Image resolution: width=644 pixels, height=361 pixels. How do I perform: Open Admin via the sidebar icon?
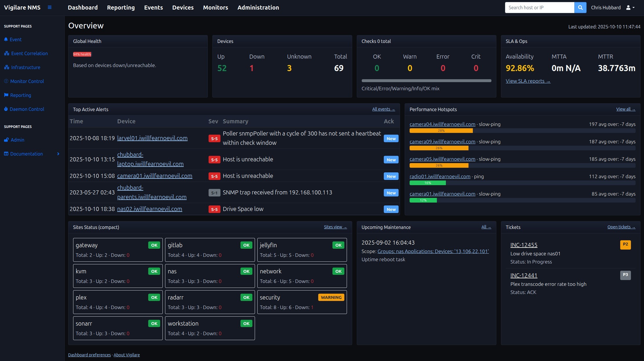6,140
